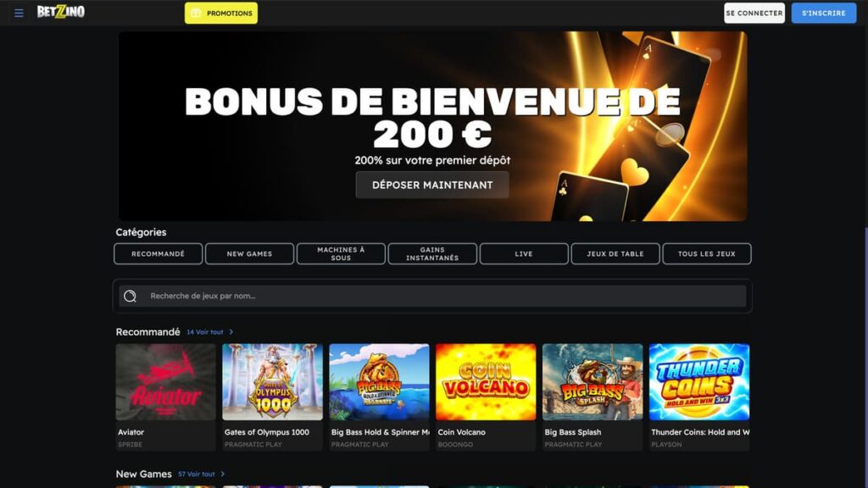This screenshot has width=868, height=488.
Task: Select the Big Bass Splash thumbnail
Action: tap(593, 382)
